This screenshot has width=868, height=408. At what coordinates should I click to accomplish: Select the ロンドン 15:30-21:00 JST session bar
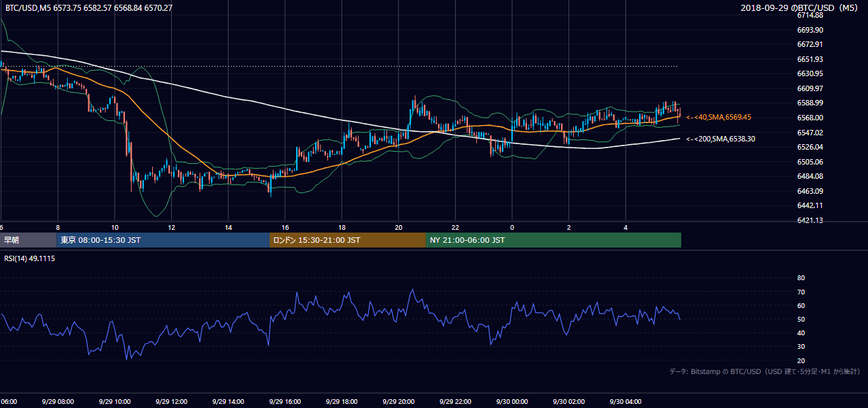point(348,240)
